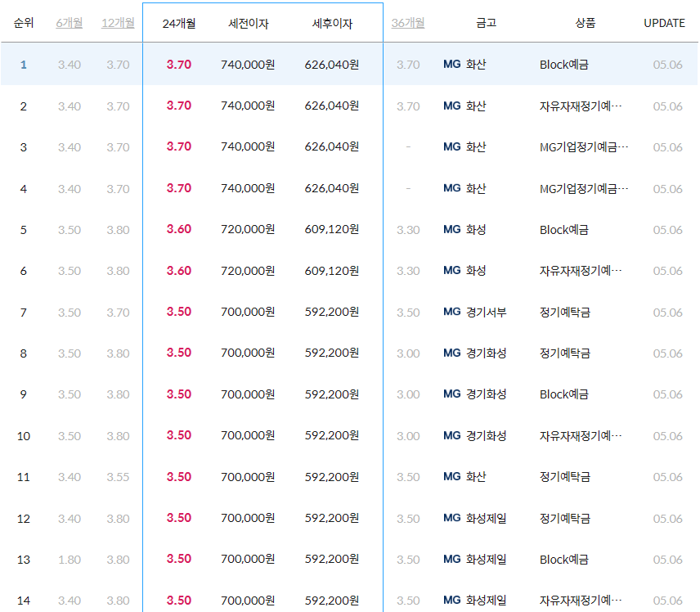Click the MG icon for 화성제일 in rank 12

point(451,518)
